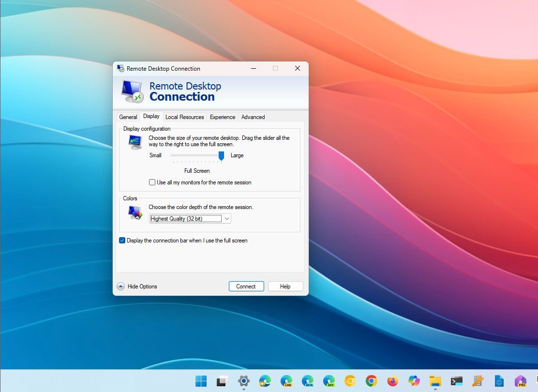
Task: Enable "Use all my monitors" checkbox
Action: coord(152,182)
